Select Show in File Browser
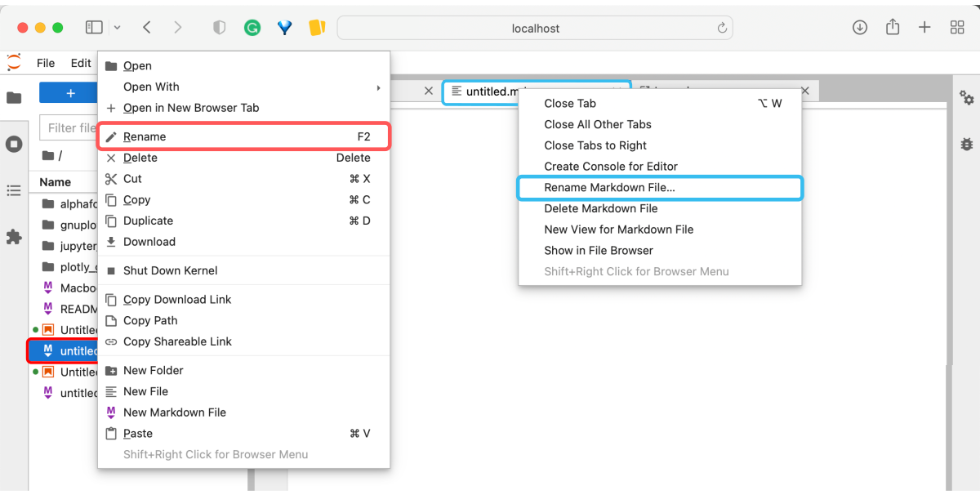Viewport: 980px width, 495px height. [x=599, y=251]
